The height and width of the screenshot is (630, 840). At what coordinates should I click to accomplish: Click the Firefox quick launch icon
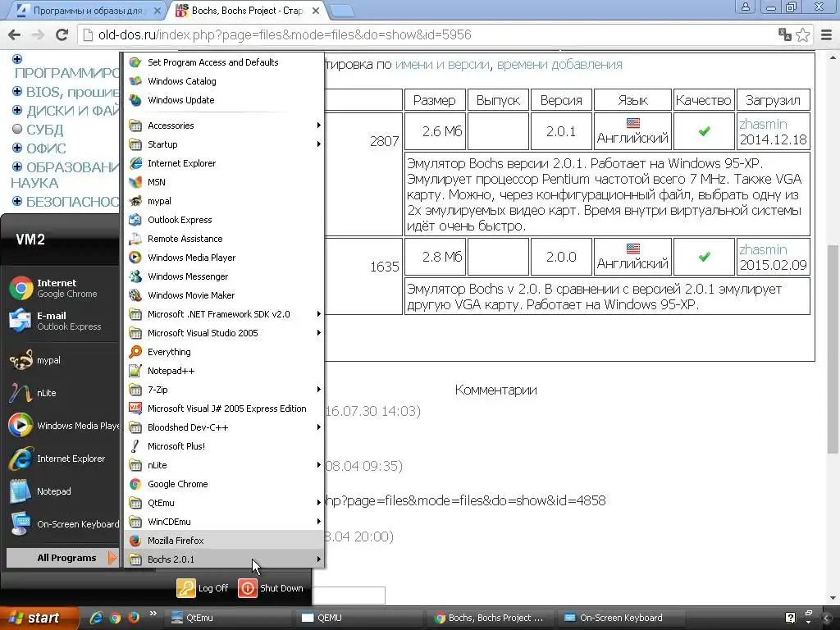pos(134,618)
